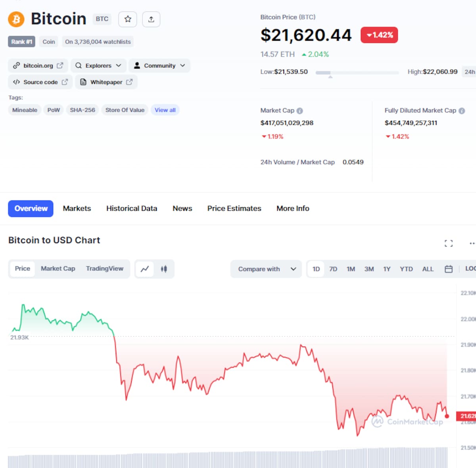The image size is (476, 468).
Task: Open the Compare with dropdown
Action: [266, 269]
